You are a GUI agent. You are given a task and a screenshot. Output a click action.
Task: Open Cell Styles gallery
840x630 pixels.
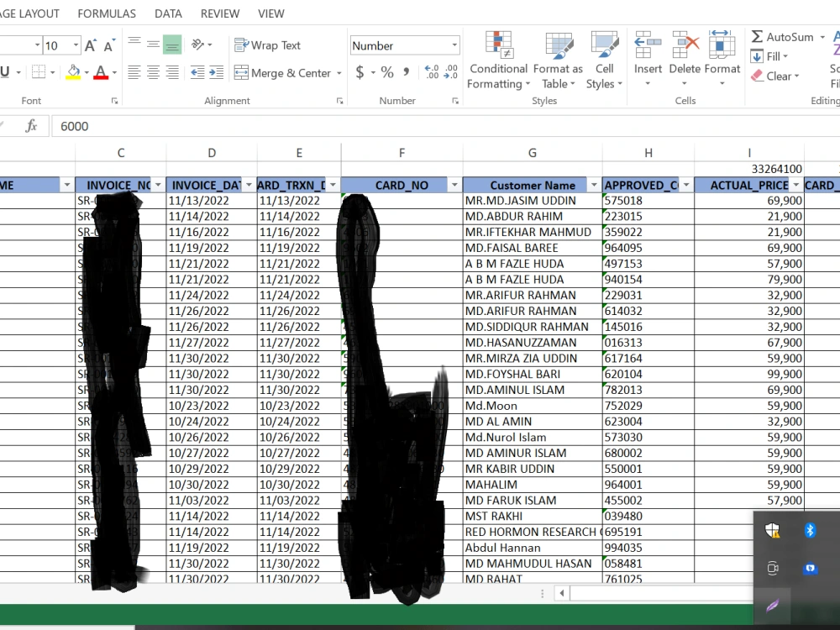click(x=604, y=60)
